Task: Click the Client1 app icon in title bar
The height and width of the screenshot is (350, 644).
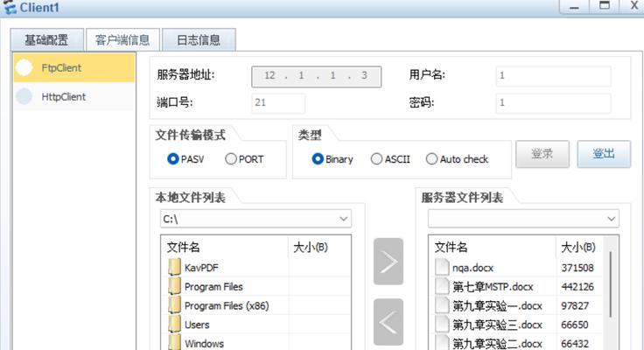Action: (x=10, y=7)
